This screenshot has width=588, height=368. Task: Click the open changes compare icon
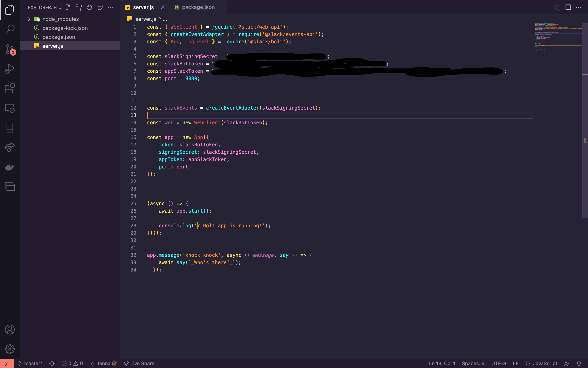click(x=557, y=7)
